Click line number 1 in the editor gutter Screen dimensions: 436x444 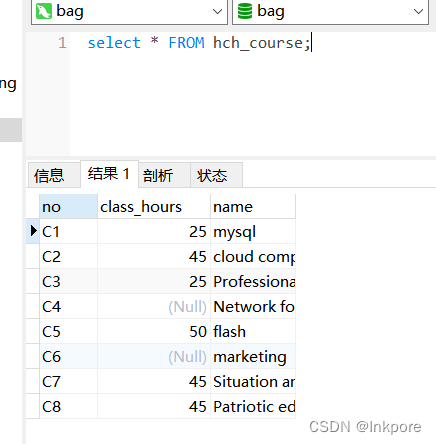[x=62, y=43]
